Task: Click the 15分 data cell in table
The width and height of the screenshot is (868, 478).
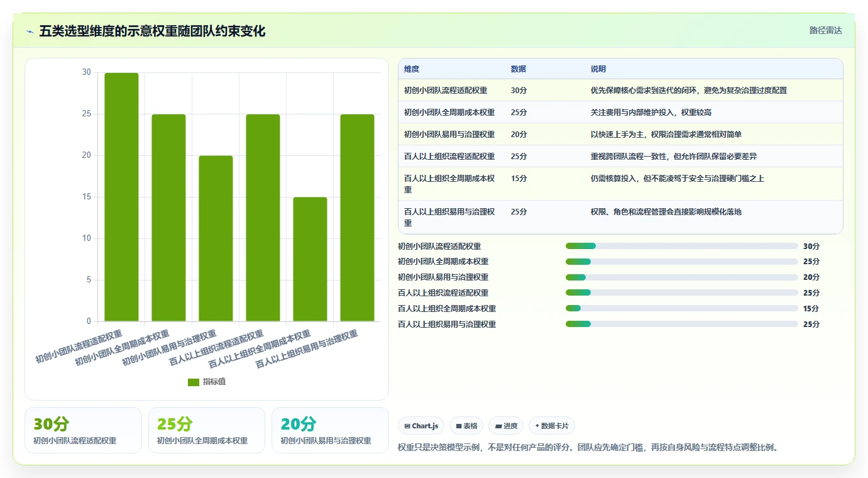Action: pyautogui.click(x=519, y=179)
